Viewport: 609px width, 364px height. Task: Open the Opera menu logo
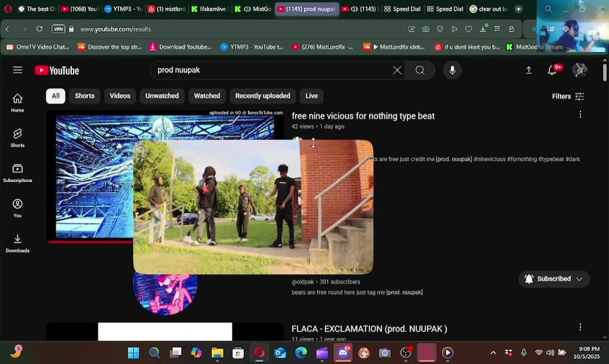click(x=8, y=9)
